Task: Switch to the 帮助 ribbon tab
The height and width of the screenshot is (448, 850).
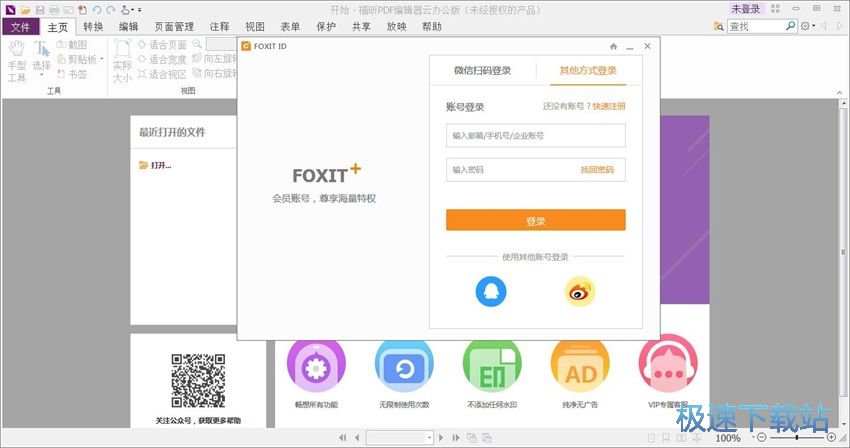Action: click(x=432, y=27)
